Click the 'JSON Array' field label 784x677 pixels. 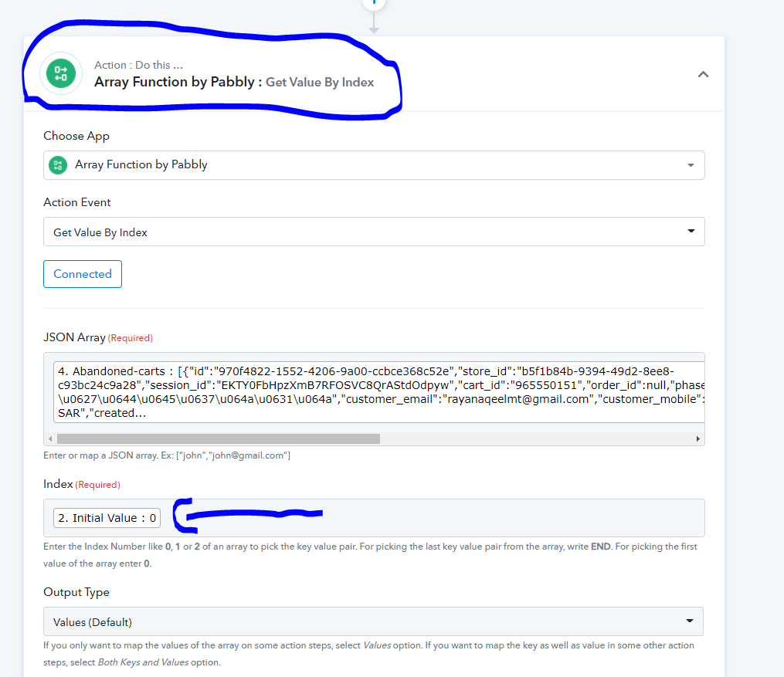pyautogui.click(x=74, y=337)
